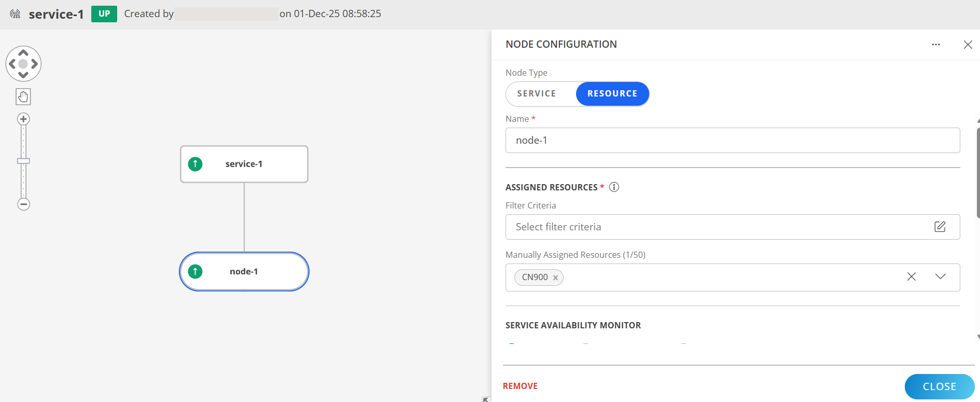Pan the map down with the arrow
The width and height of the screenshot is (980, 402).
click(x=23, y=75)
